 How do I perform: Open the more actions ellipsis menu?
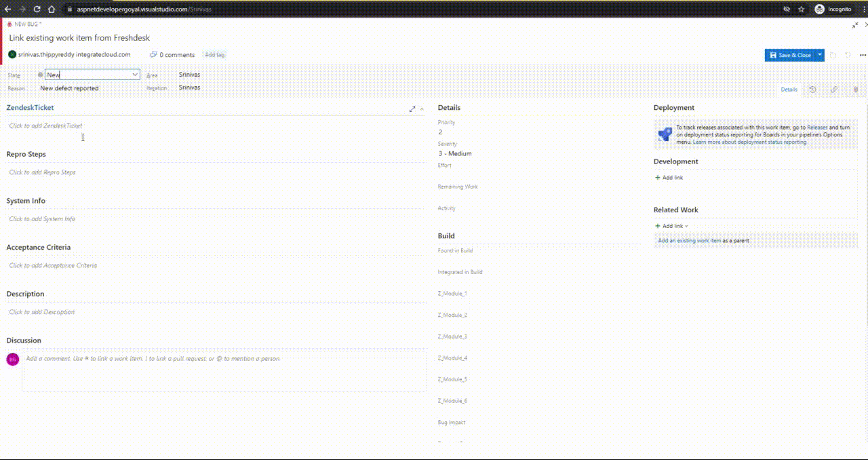click(863, 55)
